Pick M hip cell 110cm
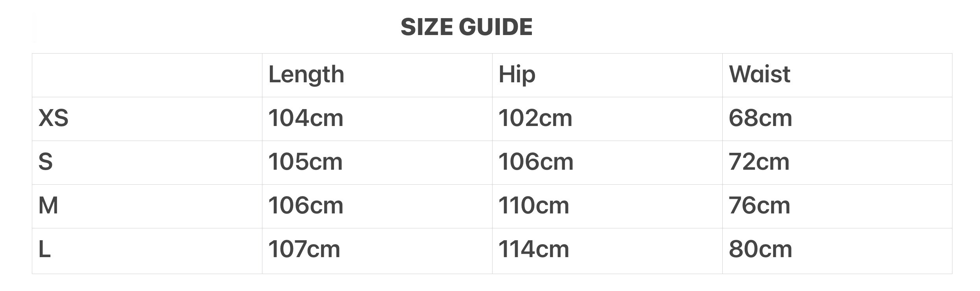 pyautogui.click(x=533, y=206)
